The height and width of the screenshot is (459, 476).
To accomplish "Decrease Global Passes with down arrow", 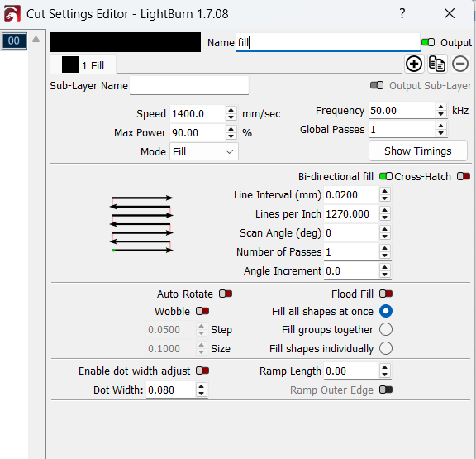I will pyautogui.click(x=440, y=133).
